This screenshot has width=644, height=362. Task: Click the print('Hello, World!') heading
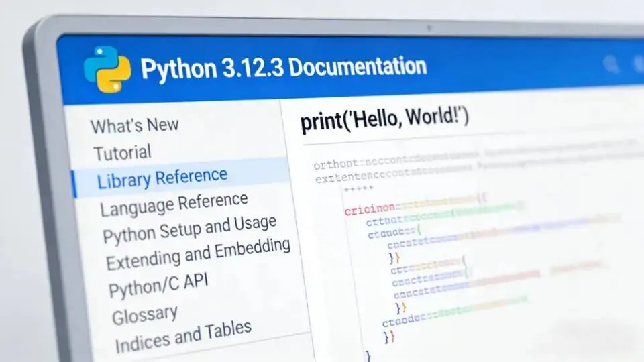click(x=384, y=119)
